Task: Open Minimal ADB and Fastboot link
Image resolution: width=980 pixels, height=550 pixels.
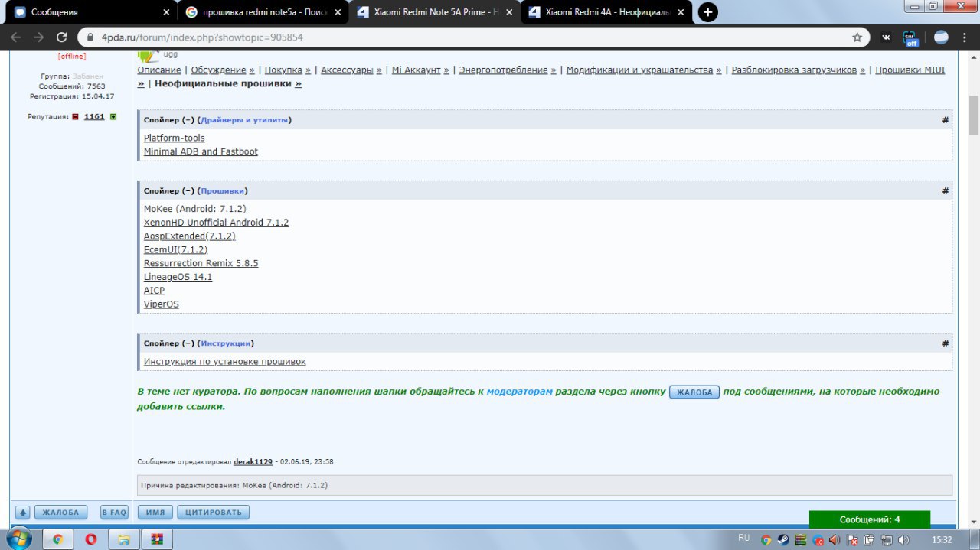Action: [201, 151]
